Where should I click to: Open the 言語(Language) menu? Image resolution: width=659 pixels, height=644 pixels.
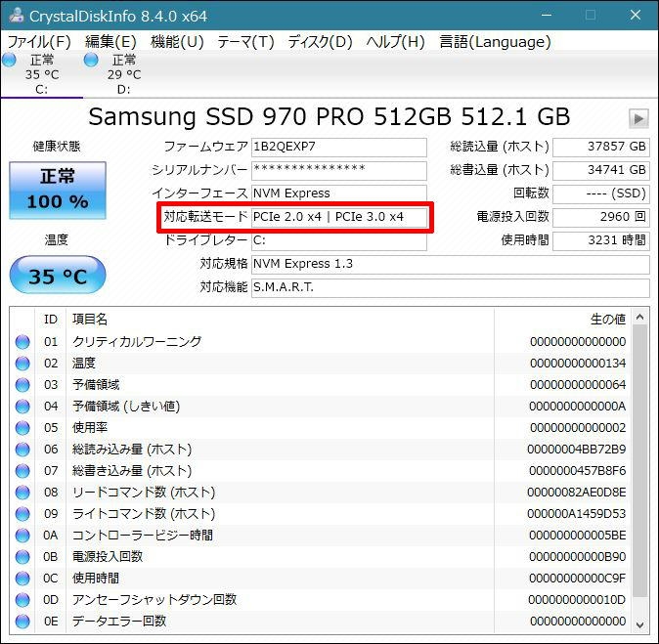(x=495, y=42)
